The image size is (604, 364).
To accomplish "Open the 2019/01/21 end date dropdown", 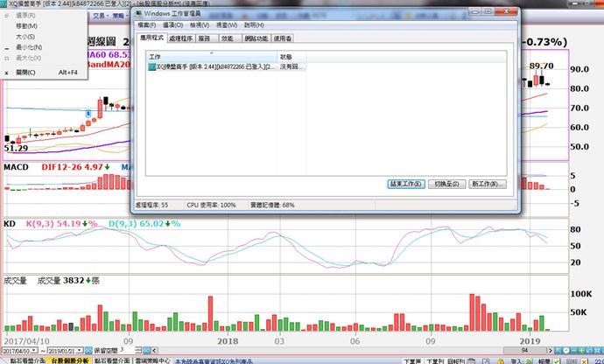I will coord(79,349).
